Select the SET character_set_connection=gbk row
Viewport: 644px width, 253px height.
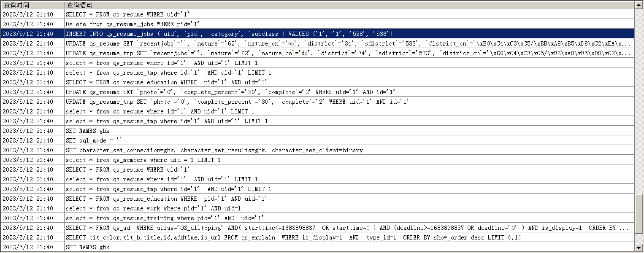coord(214,150)
